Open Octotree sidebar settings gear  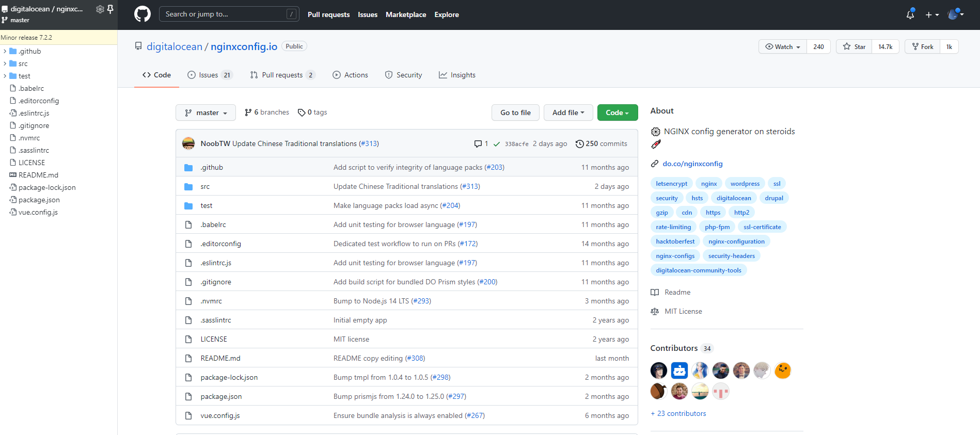click(100, 9)
